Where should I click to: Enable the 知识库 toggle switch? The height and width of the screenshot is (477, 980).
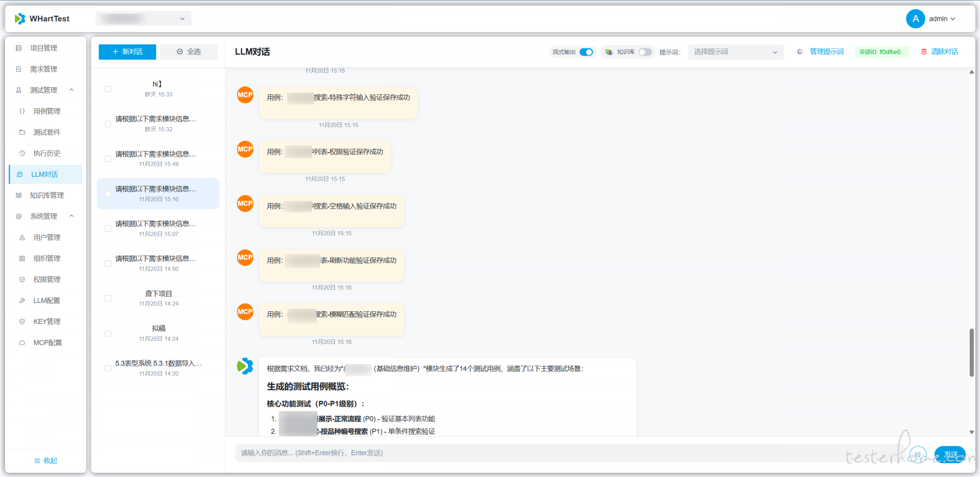pos(645,52)
